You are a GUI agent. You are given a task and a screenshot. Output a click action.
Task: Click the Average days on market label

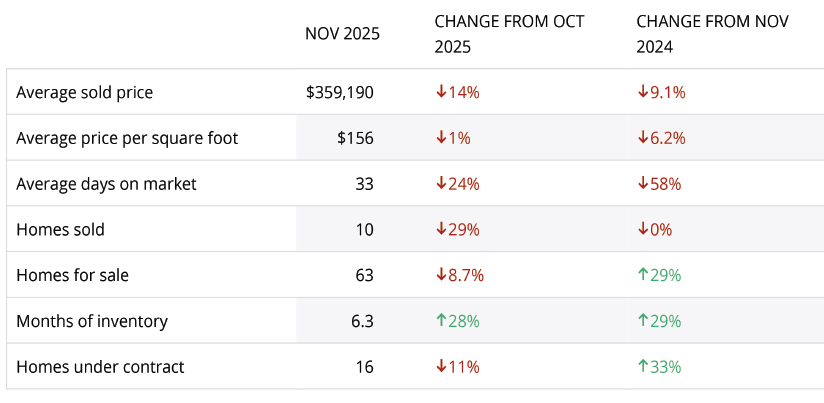pyautogui.click(x=106, y=184)
